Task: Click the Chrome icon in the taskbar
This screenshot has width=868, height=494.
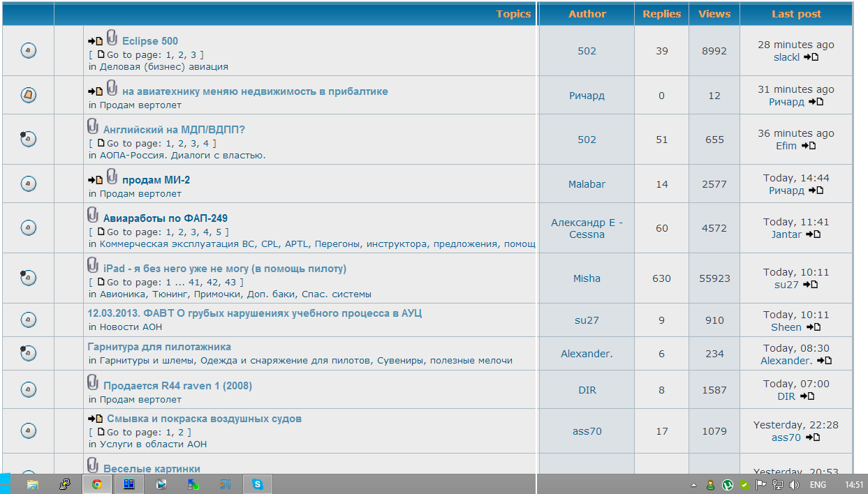Action: point(96,484)
